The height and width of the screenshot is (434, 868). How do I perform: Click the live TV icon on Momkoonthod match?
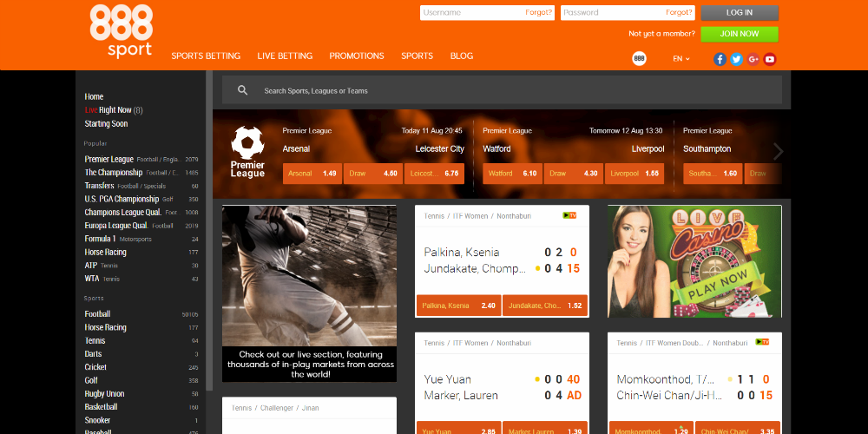pyautogui.click(x=762, y=342)
